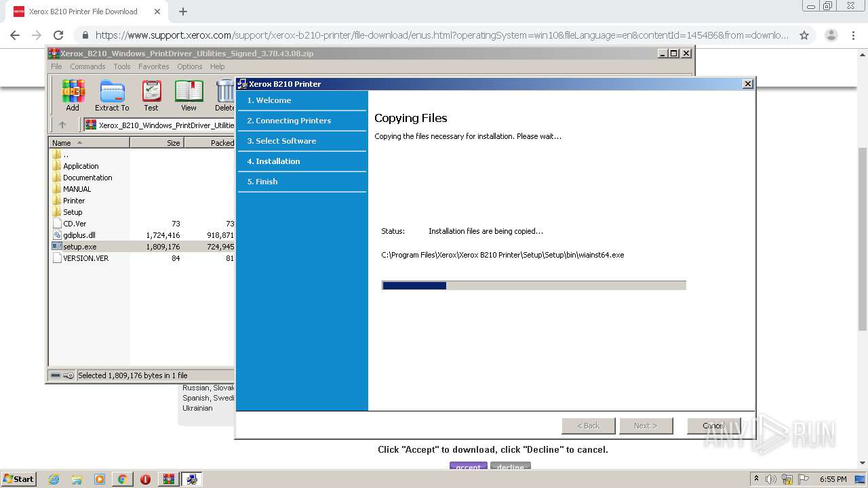Screen dimensions: 868x488
Task: Open Chrome from taskbar
Action: (x=122, y=479)
